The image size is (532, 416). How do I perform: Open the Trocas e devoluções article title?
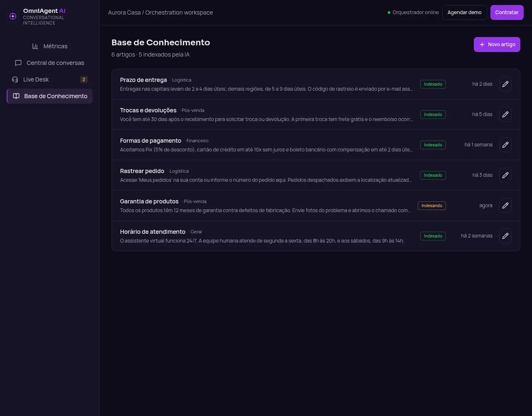pos(148,110)
